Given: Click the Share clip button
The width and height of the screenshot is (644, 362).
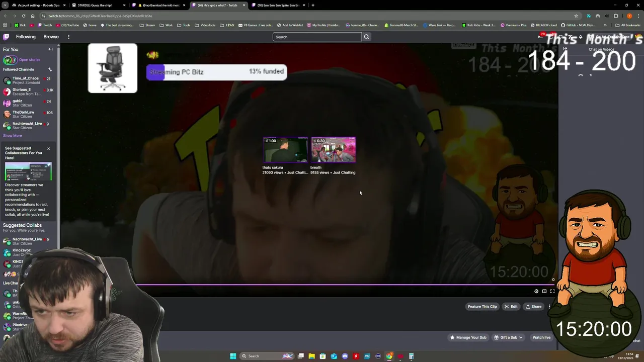Looking at the screenshot, I should 534,307.
